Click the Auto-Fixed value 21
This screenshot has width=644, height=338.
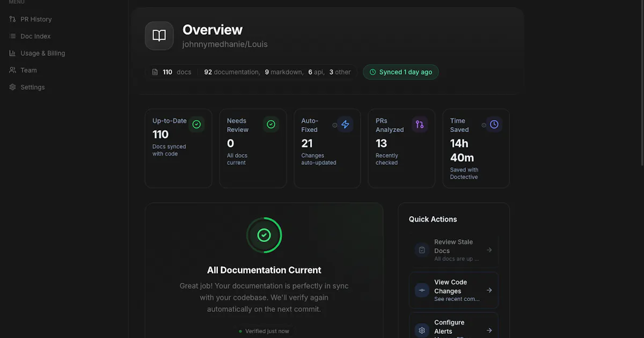click(307, 143)
